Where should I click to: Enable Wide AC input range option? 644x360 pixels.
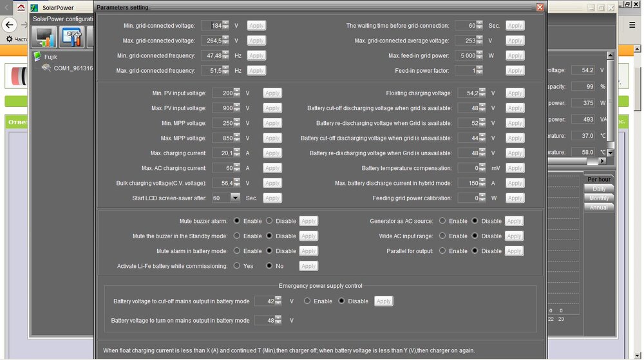tap(442, 236)
